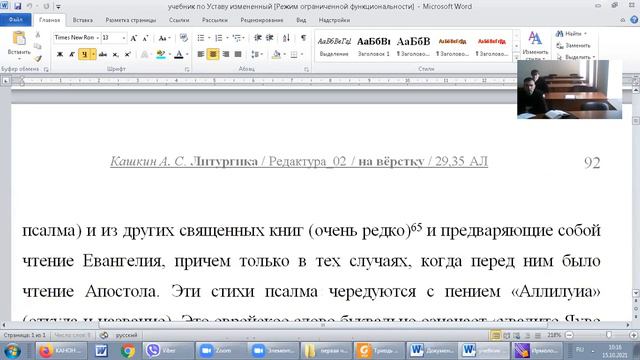
Task: Open font dialog launcher
Action: [x=187, y=70]
